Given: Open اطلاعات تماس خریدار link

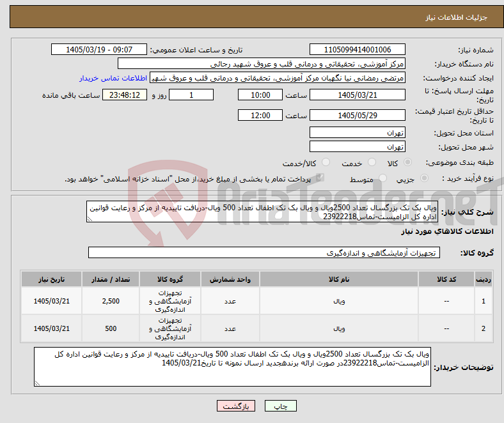Looking at the screenshot, I should click(x=113, y=78).
